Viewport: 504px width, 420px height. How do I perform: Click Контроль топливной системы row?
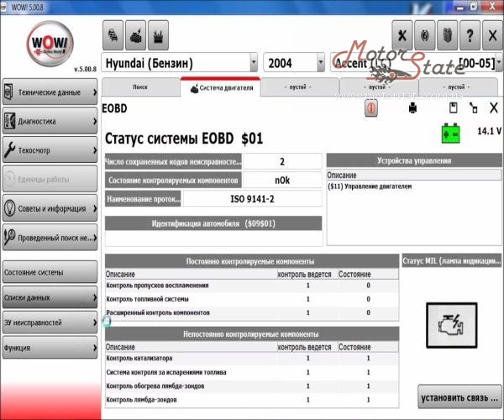pos(252,299)
